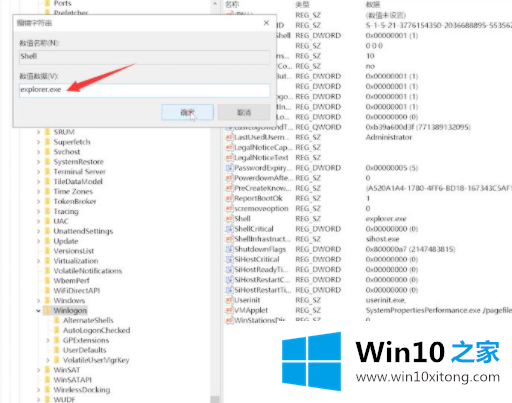Expand the Svchost key

point(38,152)
